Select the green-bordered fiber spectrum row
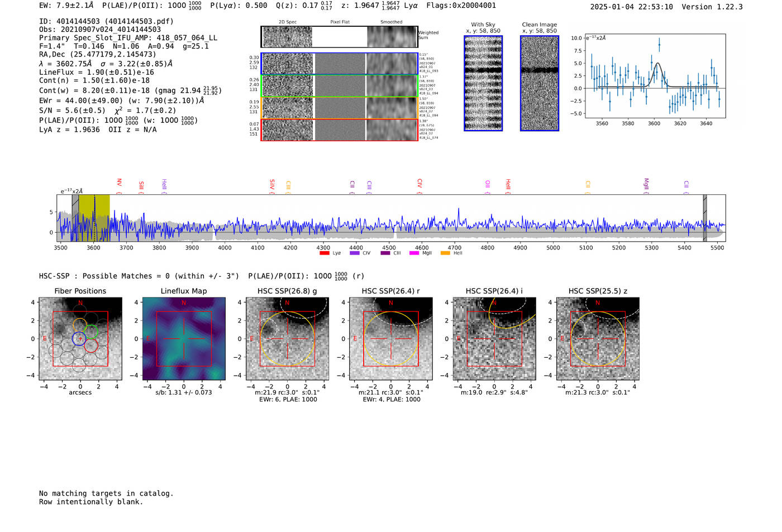Screen dimensions: 782x532 pos(339,86)
